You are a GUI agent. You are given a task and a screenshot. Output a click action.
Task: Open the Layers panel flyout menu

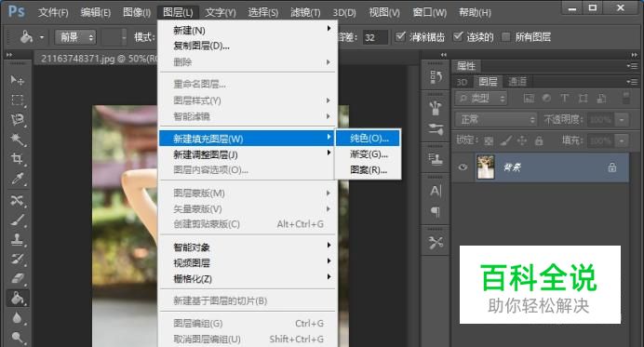point(632,82)
